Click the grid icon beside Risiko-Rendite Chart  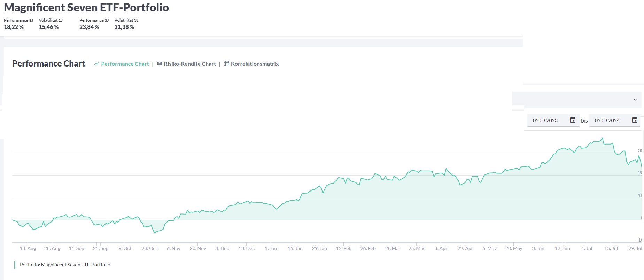(x=160, y=64)
